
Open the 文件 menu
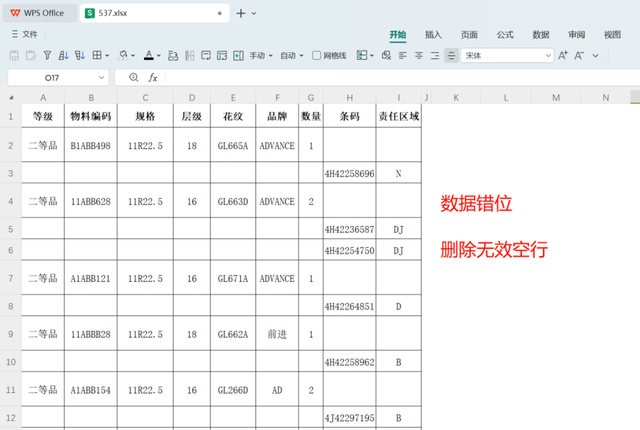[24, 34]
